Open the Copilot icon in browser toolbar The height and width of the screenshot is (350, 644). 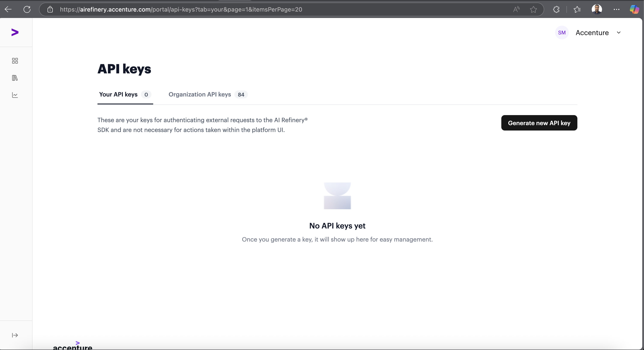635,9
